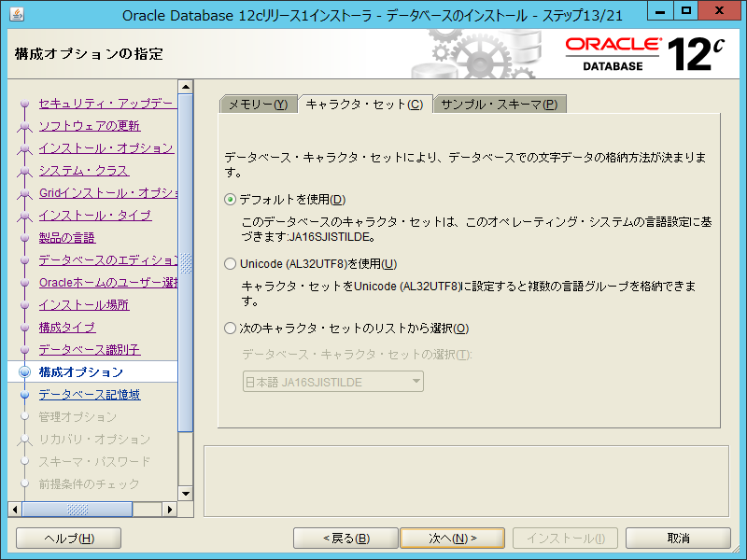
Task: Click the installer icon in the title bar
Action: click(x=13, y=14)
